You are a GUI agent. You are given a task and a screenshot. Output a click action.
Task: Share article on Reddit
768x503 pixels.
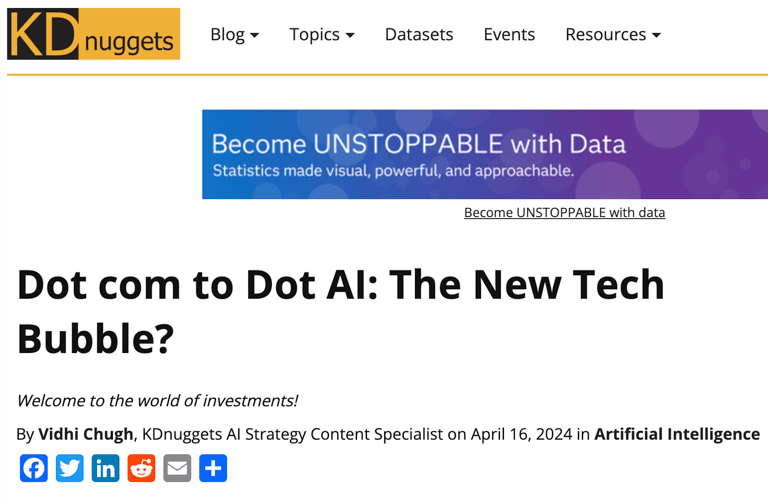[x=142, y=468]
